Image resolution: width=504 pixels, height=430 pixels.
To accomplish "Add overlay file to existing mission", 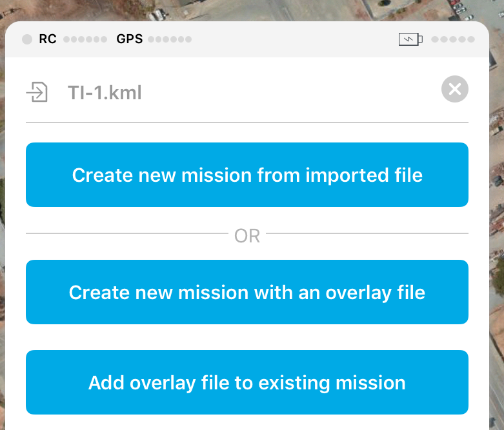I will point(247,382).
